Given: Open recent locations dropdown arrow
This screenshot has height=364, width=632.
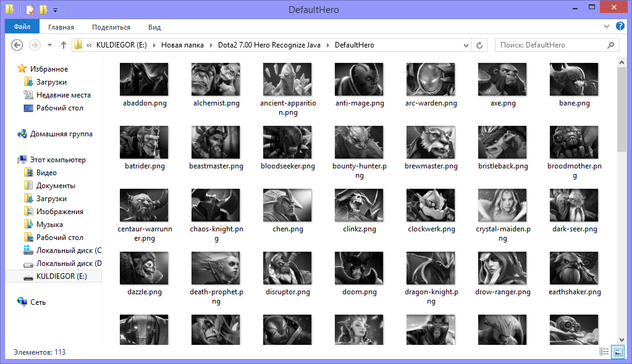Looking at the screenshot, I should pyautogui.click(x=49, y=45).
